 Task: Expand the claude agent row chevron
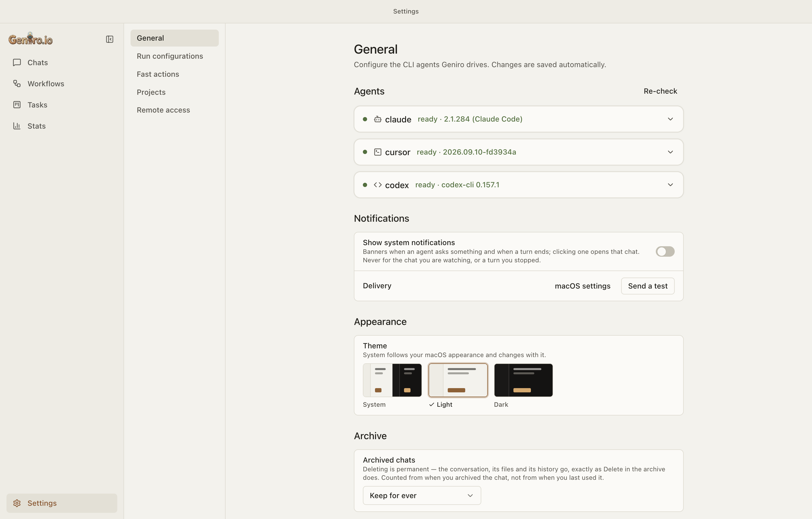(670, 119)
